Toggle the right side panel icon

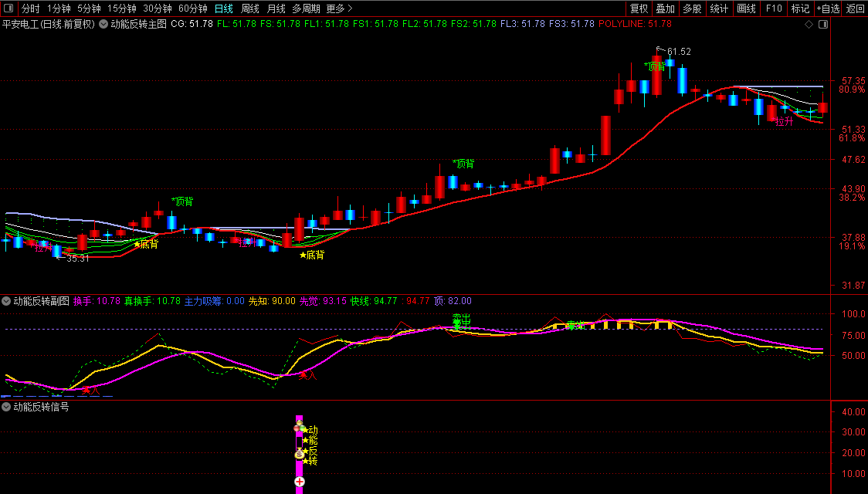click(823, 25)
